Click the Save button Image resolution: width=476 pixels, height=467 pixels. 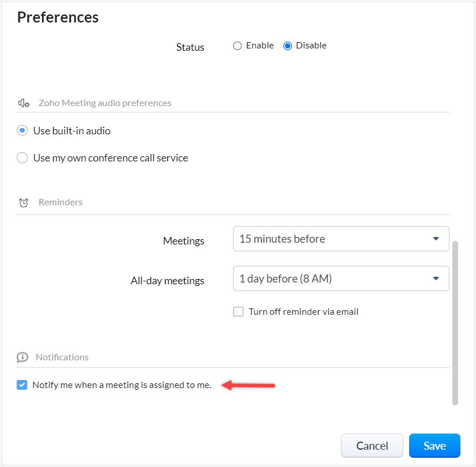click(x=434, y=446)
